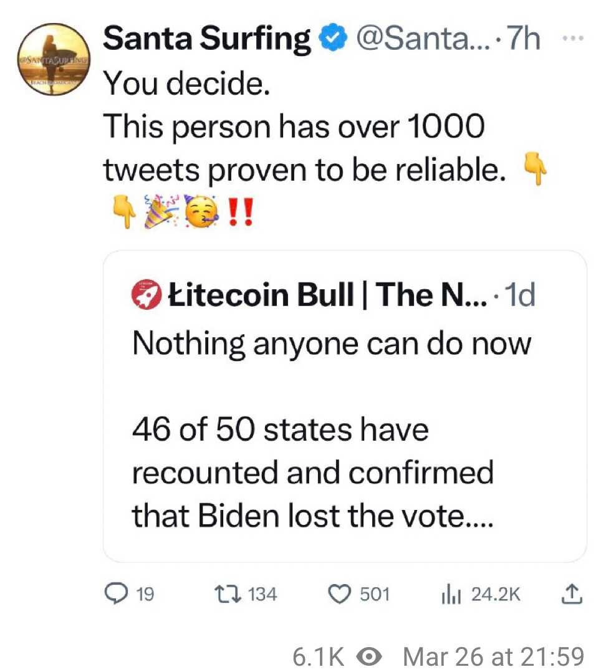Viewport: 616px width, 672px height.
Task: Open Santa Surfing profile picture
Action: [54, 59]
